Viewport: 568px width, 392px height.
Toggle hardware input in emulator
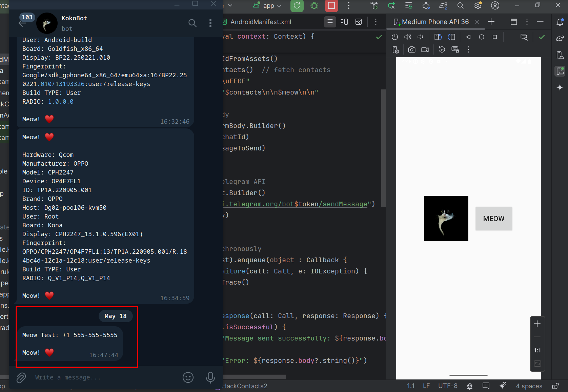[455, 50]
